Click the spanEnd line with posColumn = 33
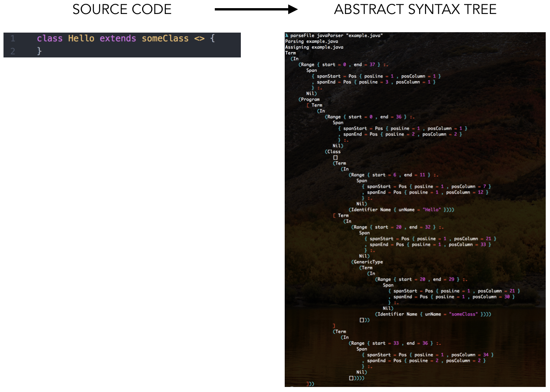This screenshot has width=550, height=392. 428,245
